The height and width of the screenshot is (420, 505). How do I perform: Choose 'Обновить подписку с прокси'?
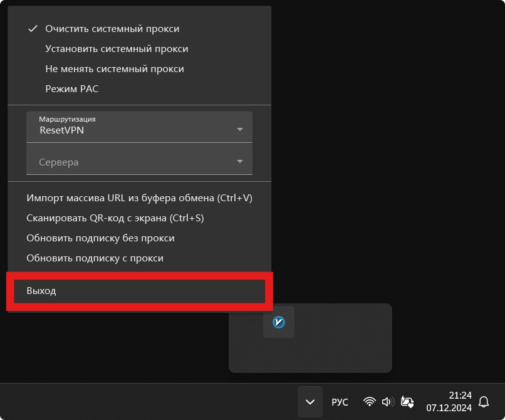click(x=95, y=258)
